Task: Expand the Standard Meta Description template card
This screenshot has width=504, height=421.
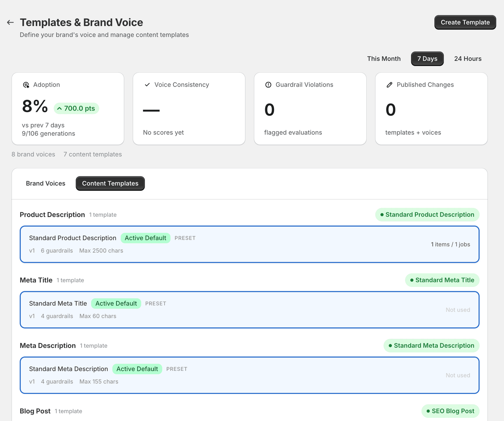Action: click(x=249, y=375)
